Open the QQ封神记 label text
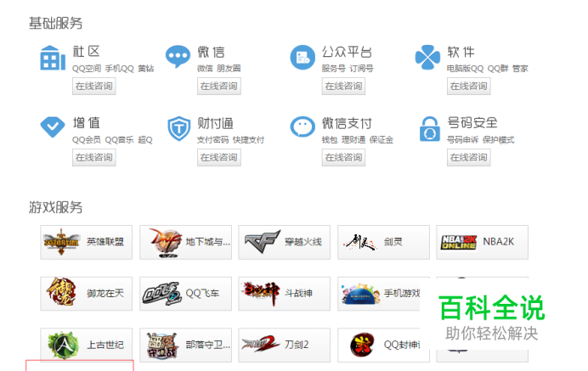This screenshot has height=371, width=588. point(402,345)
